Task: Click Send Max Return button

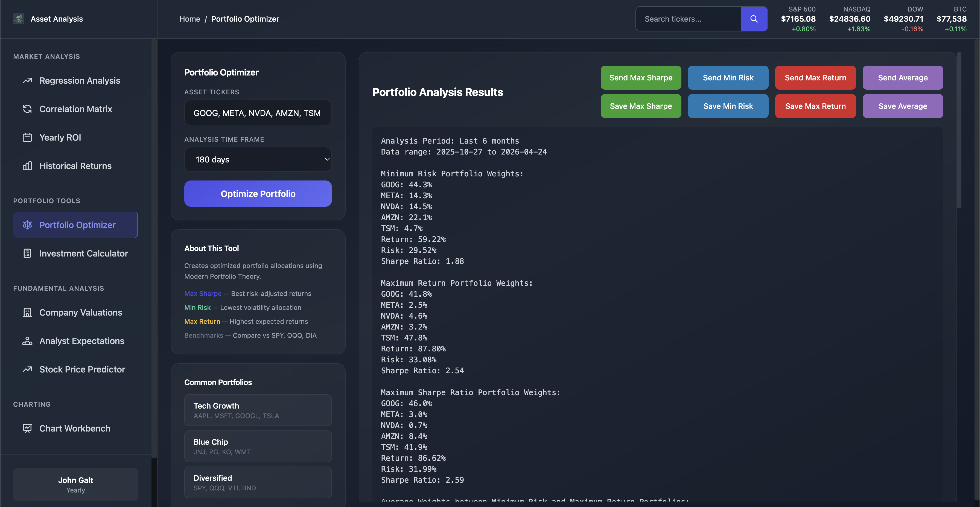Action: click(815, 78)
